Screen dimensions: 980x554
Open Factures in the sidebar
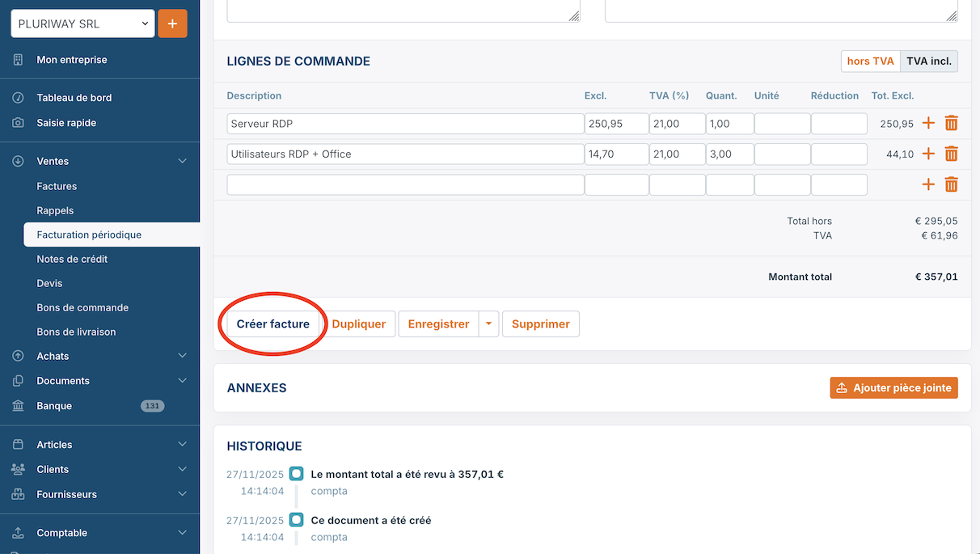tap(57, 187)
